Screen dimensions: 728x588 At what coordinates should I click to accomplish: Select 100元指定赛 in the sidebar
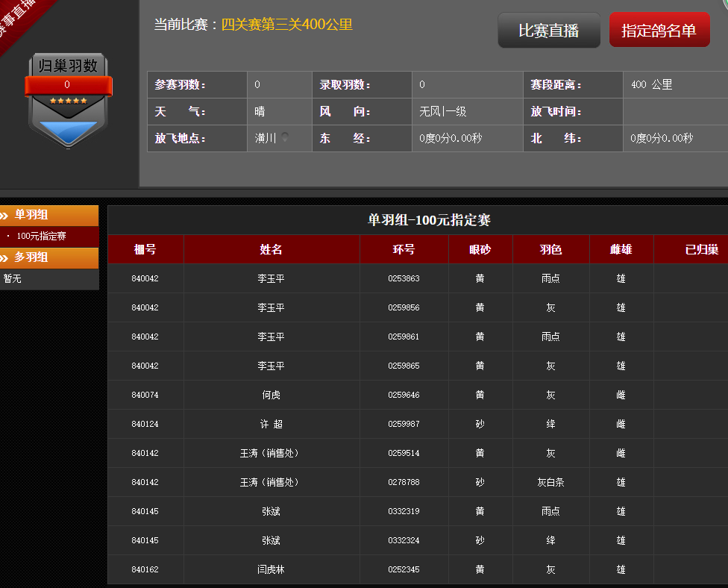(x=41, y=236)
